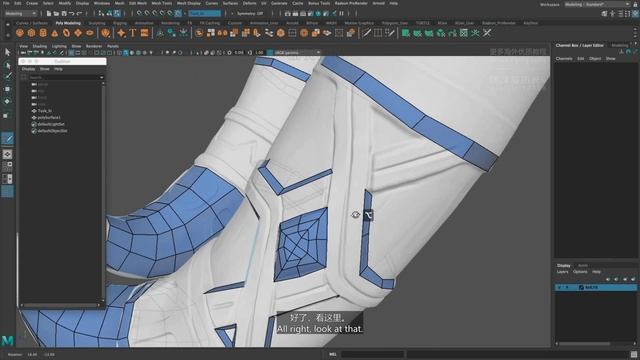Switch to the Sculpting shelf tab
This screenshot has height=360, width=640.
(97, 23)
